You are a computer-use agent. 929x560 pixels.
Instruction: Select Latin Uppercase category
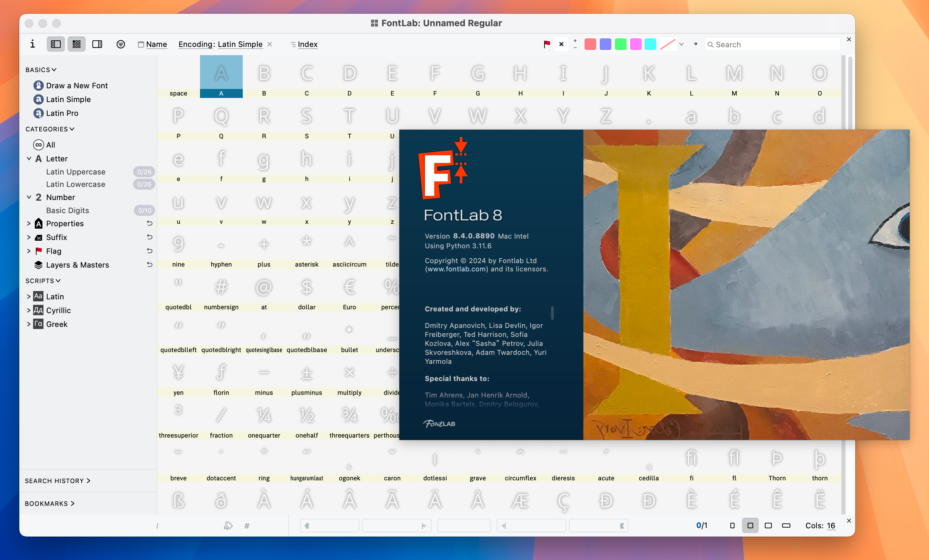pos(76,172)
